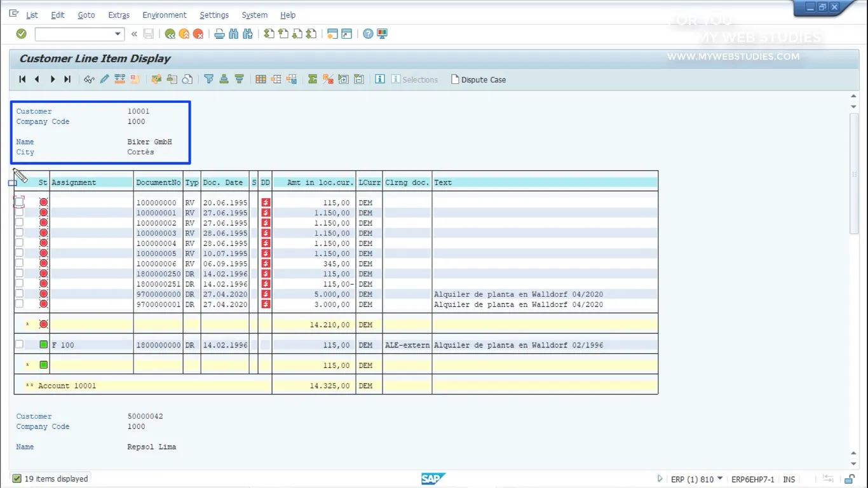Open the Settings menu
The image size is (868, 488).
click(214, 15)
